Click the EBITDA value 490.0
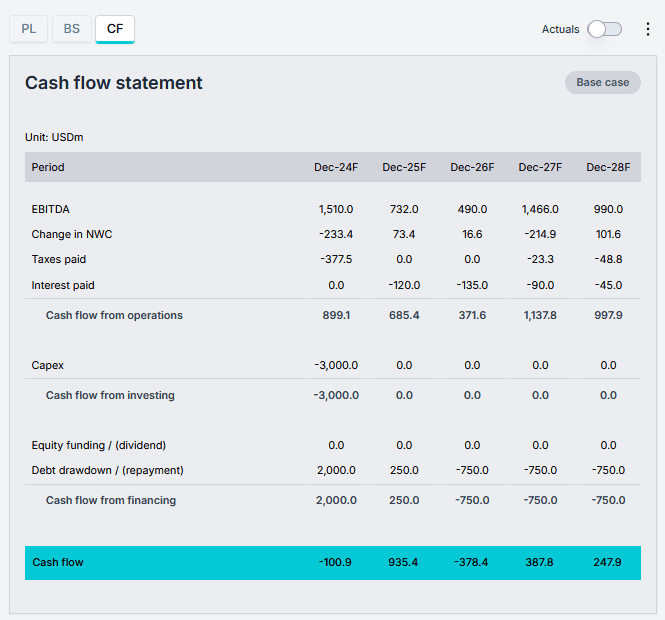Viewport: 665px width, 620px height. coord(472,209)
